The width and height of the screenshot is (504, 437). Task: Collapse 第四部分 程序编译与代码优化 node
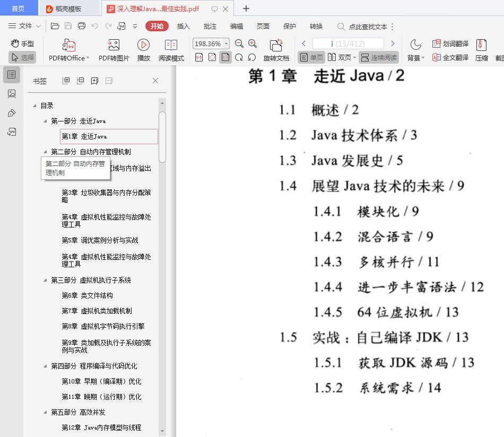coord(45,366)
